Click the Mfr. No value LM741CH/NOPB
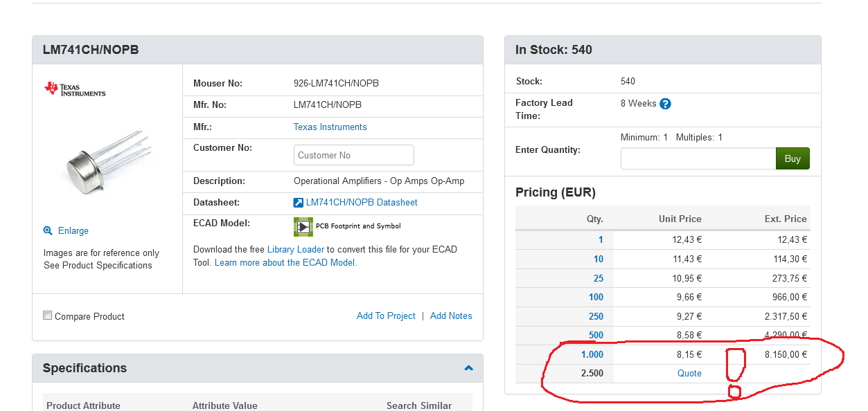This screenshot has height=411, width=868. [x=328, y=105]
